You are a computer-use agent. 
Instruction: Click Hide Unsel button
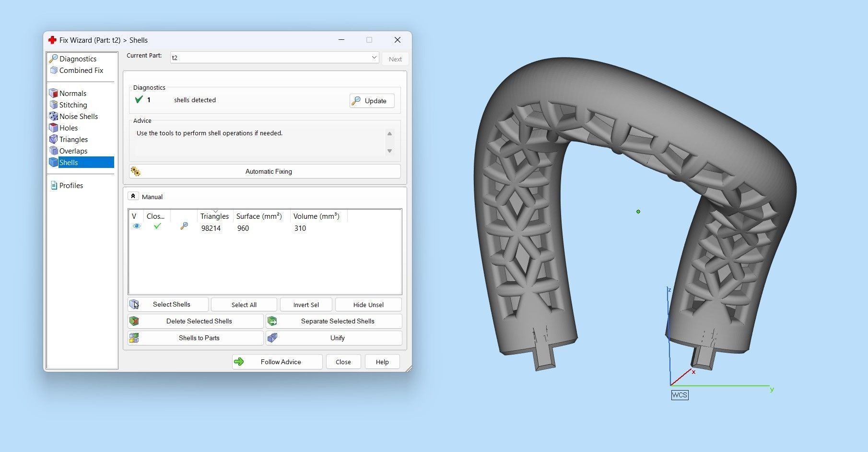368,305
